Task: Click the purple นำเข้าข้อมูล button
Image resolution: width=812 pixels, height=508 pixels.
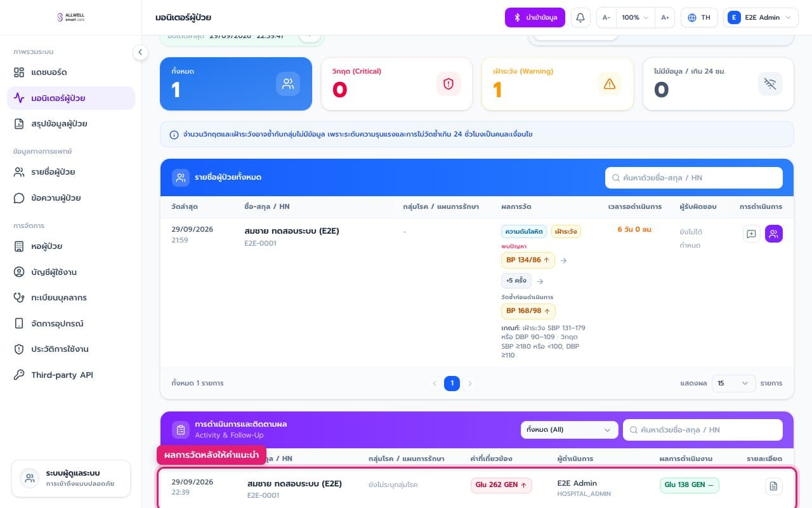Action: click(535, 18)
